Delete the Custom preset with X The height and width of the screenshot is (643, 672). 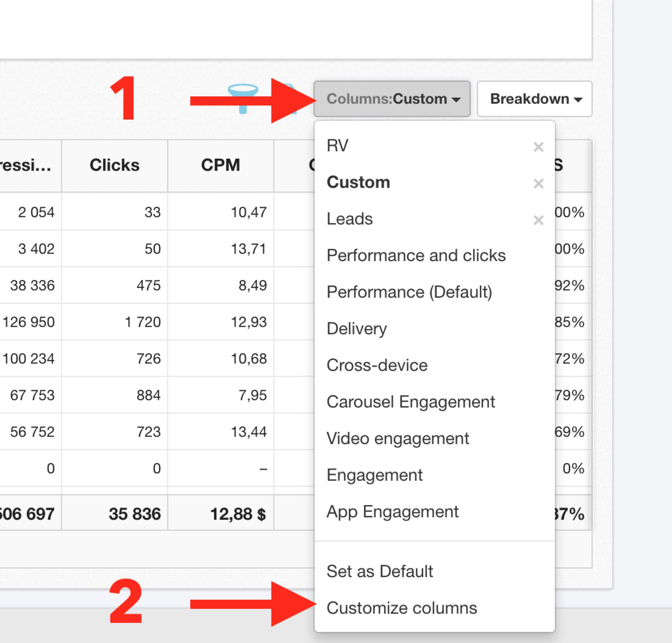538,184
